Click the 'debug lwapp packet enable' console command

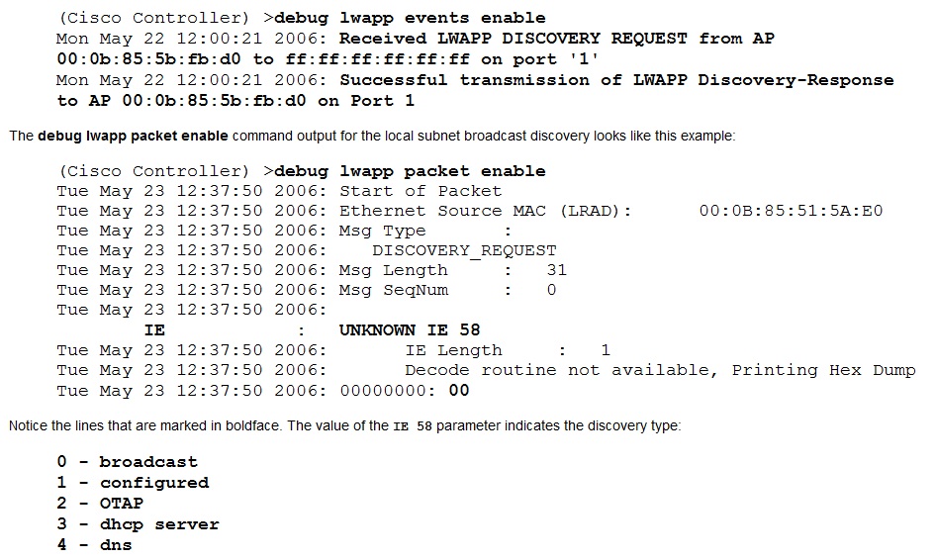tap(410, 171)
